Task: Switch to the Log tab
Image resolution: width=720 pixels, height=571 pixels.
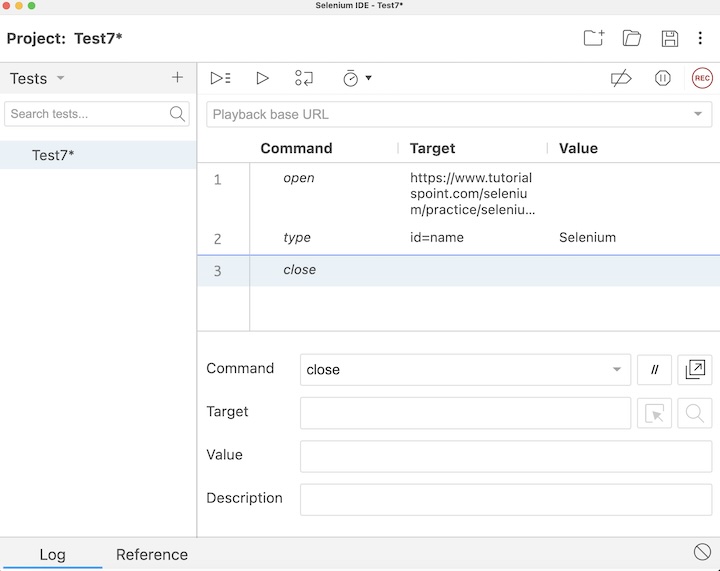Action: [52, 554]
